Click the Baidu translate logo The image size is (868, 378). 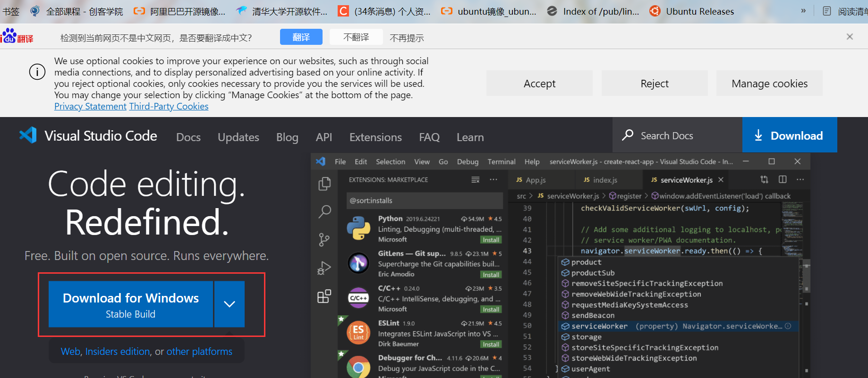pyautogui.click(x=17, y=36)
